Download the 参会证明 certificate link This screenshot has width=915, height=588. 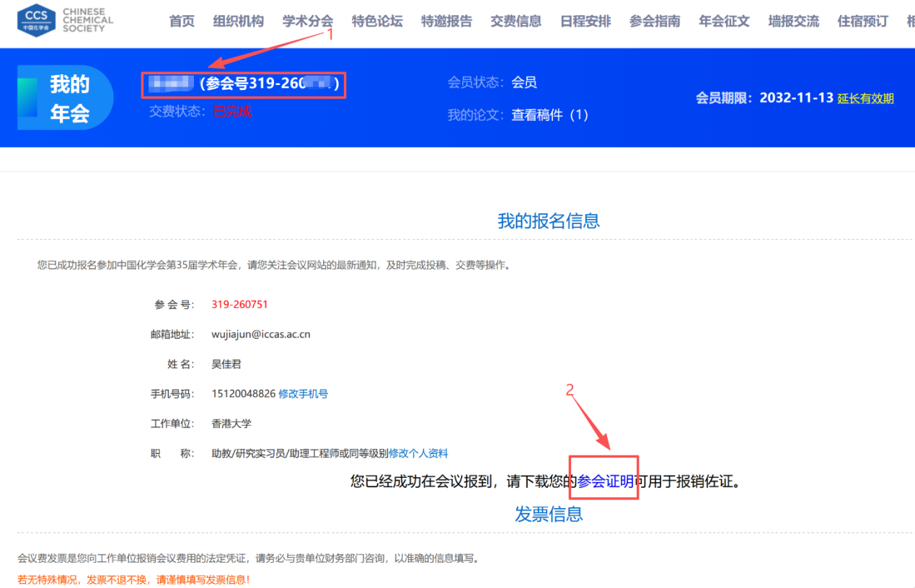[605, 481]
